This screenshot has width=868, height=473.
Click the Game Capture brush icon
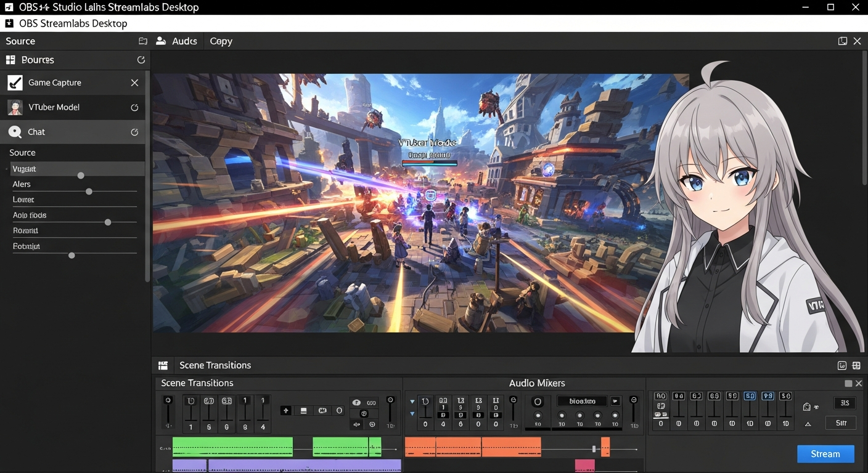coord(15,83)
